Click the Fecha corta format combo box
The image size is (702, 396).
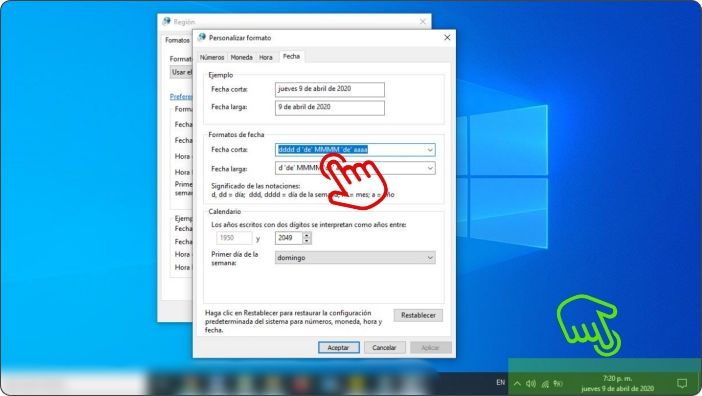(355, 149)
